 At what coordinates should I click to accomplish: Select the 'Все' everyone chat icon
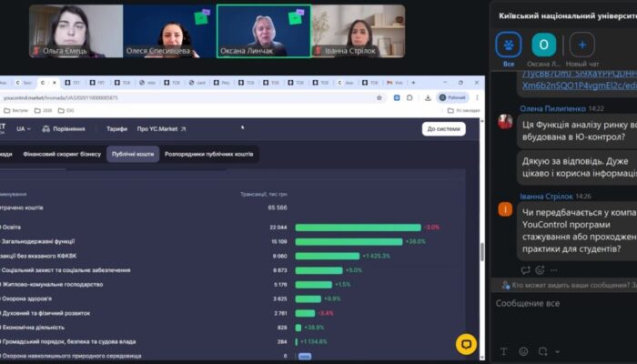[x=508, y=44]
